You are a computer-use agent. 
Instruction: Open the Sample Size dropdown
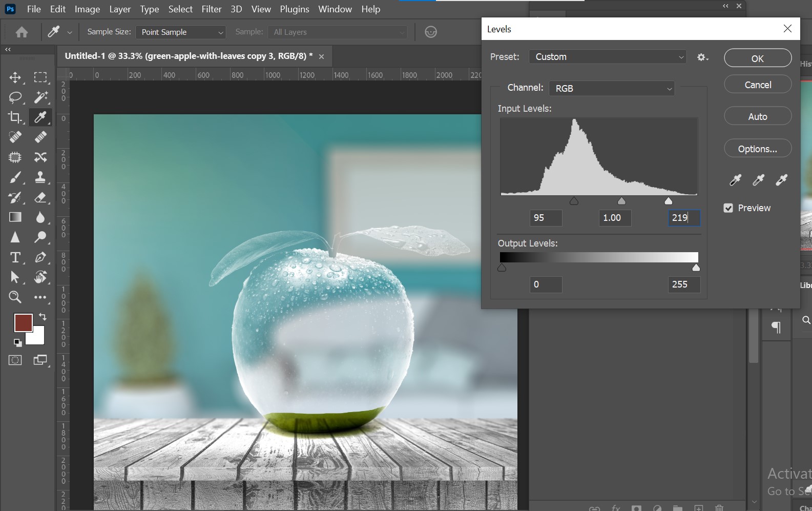[x=180, y=32]
